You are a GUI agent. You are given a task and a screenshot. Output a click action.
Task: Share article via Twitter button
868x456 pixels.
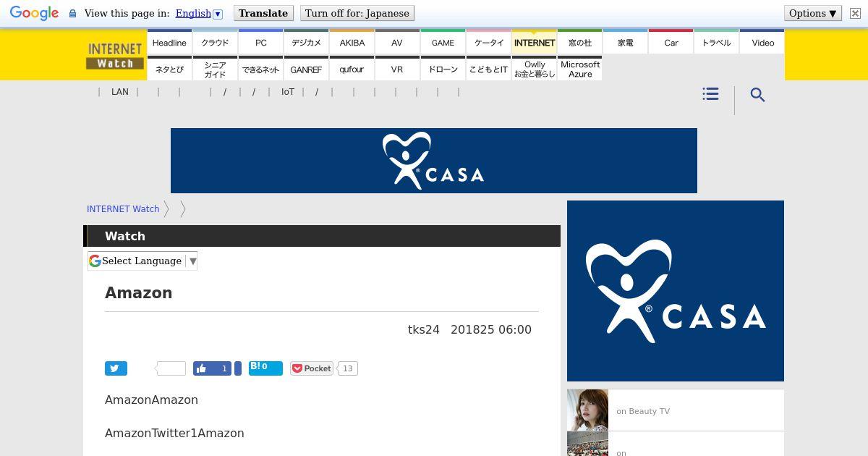[x=116, y=368]
